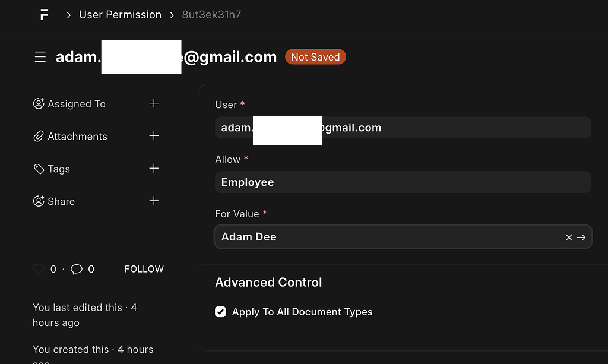608x364 pixels.
Task: Click the Not Saved status indicator
Action: pyautogui.click(x=315, y=56)
